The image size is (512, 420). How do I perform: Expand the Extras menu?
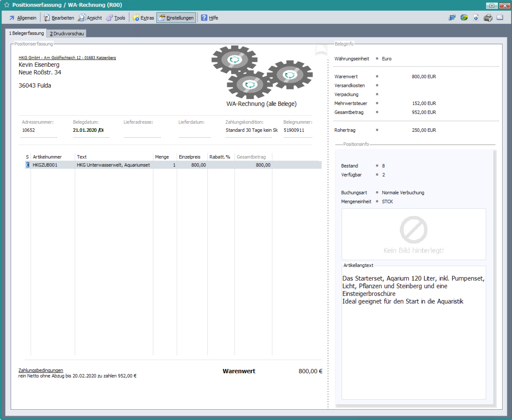pos(143,18)
